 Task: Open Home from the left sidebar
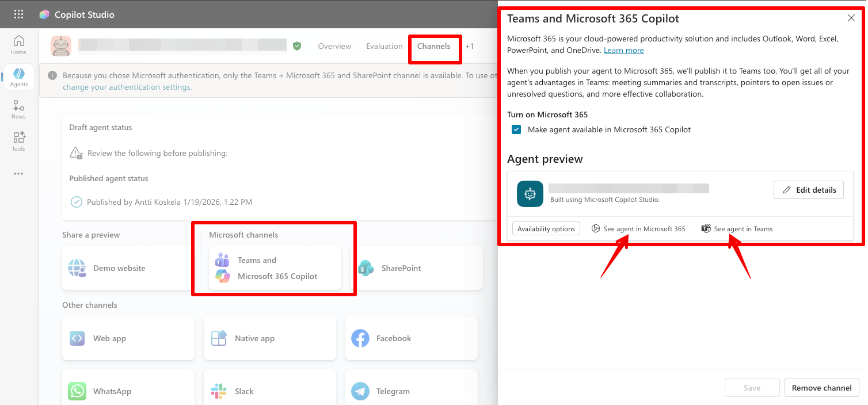(18, 45)
